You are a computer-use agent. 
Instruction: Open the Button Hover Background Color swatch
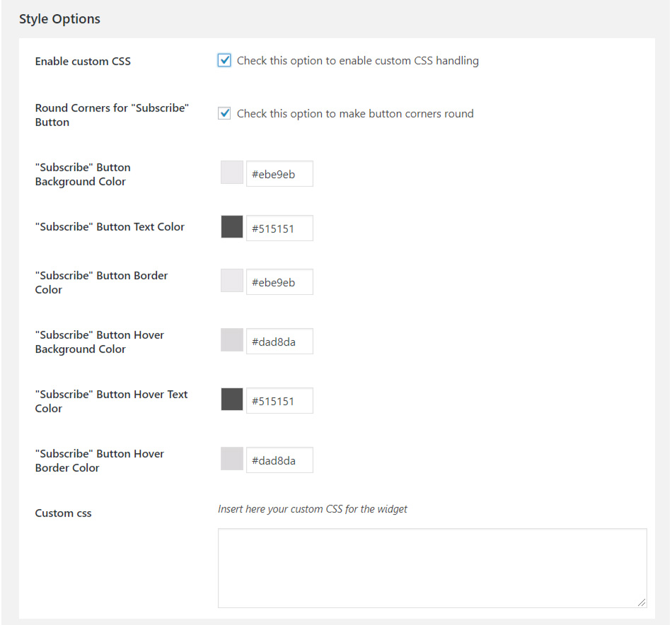(232, 340)
